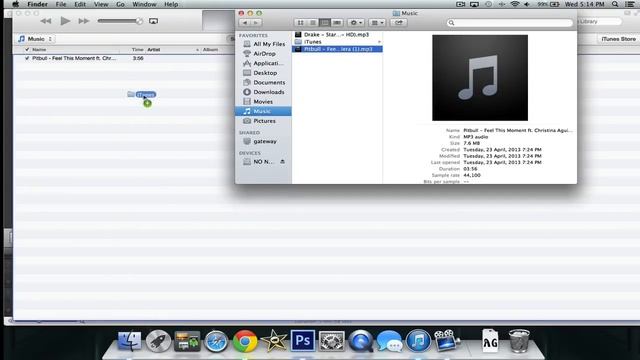Viewport: 640px width, 360px height.
Task: Open the Finder Arrange dropdown
Action: [377, 22]
